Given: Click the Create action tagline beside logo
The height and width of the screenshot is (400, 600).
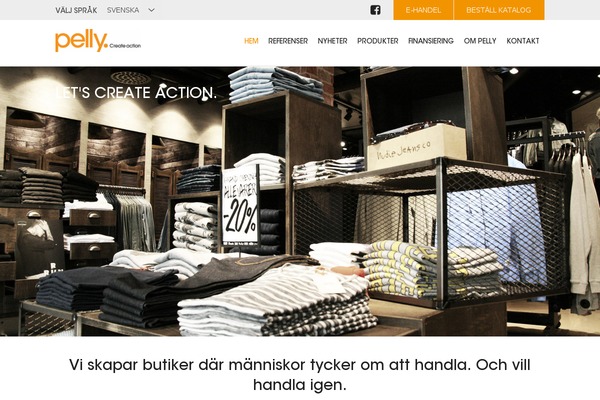Looking at the screenshot, I should tap(125, 46).
